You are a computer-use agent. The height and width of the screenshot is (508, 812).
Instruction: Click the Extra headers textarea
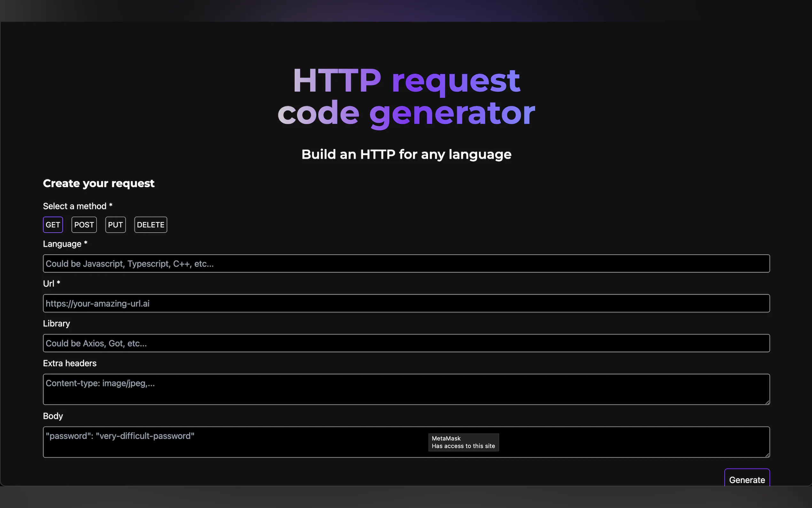pos(406,389)
